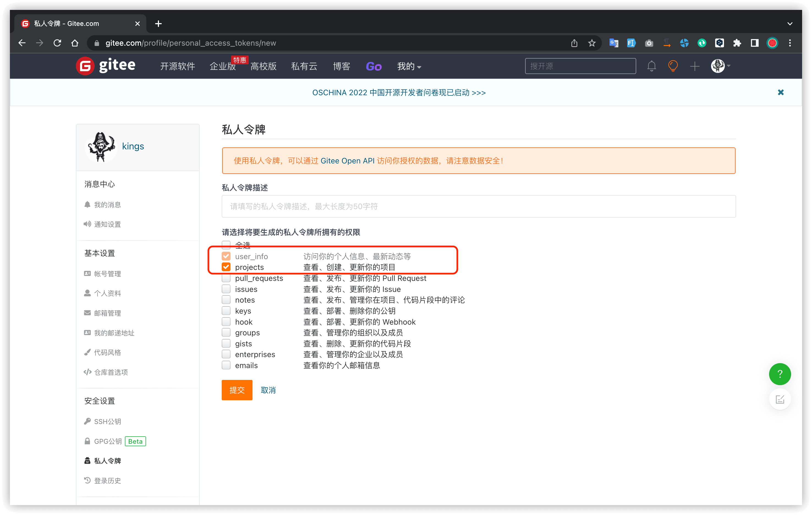Click the feedback lightbulb icon
Screen dimensions: 812x515
(673, 66)
